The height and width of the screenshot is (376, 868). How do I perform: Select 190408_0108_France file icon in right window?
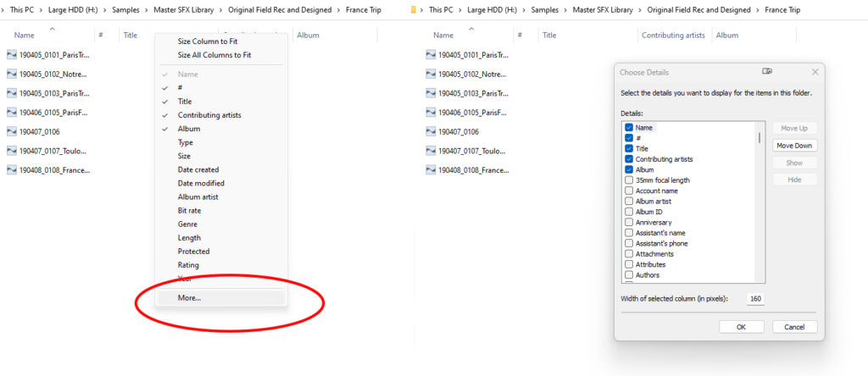click(431, 169)
